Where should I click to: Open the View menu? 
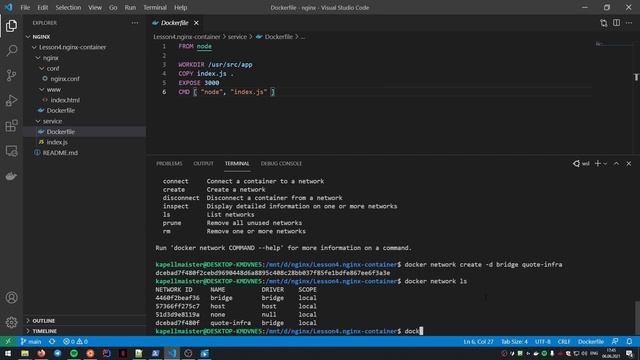pos(95,7)
